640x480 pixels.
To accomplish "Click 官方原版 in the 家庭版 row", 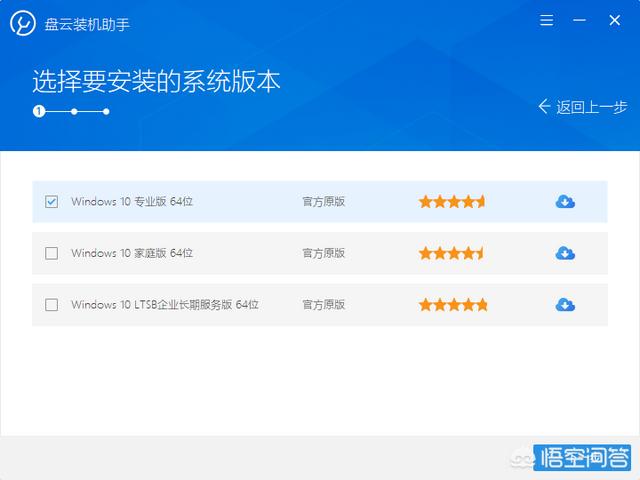I will click(x=324, y=253).
